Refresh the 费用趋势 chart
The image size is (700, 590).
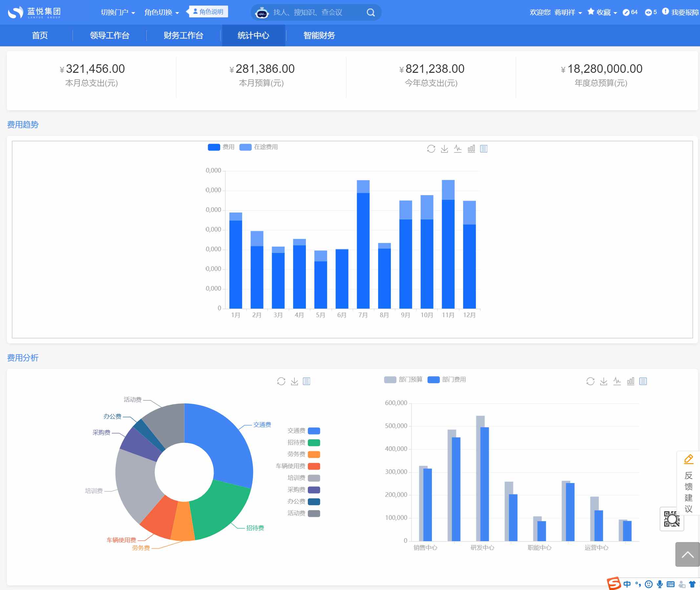(x=431, y=149)
